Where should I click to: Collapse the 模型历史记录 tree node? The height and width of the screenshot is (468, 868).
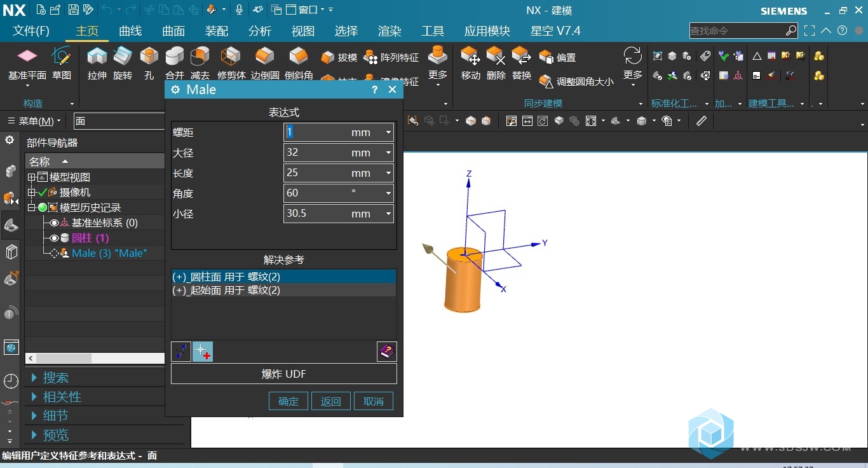coord(31,207)
